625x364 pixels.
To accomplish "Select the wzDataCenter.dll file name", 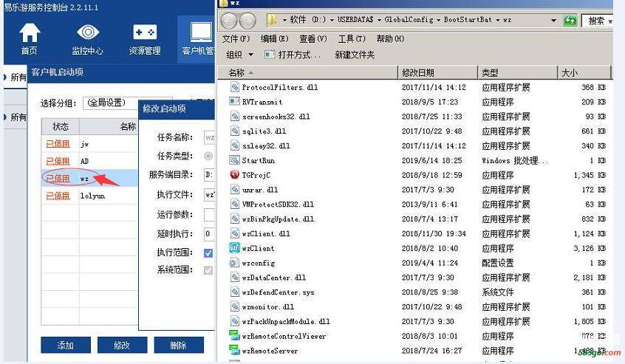I will tap(274, 278).
